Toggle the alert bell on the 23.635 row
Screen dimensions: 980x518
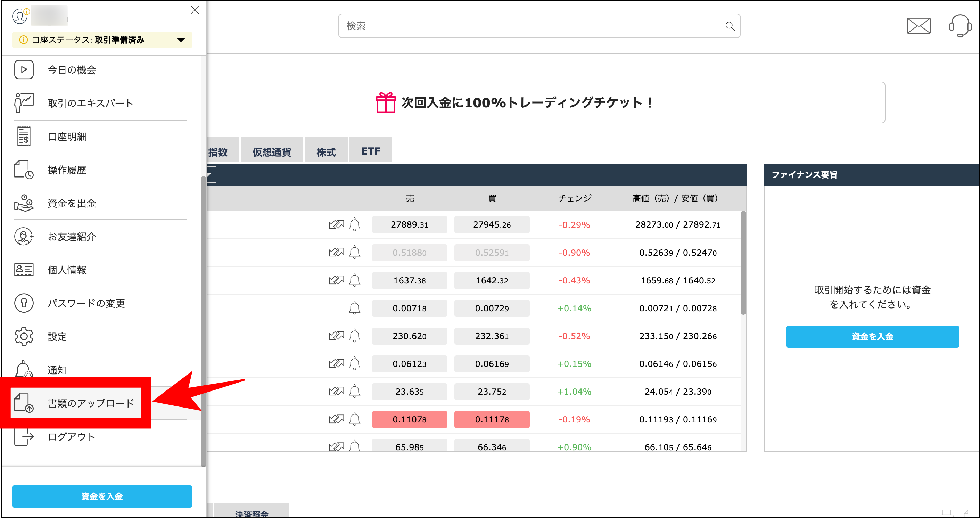[x=355, y=391]
